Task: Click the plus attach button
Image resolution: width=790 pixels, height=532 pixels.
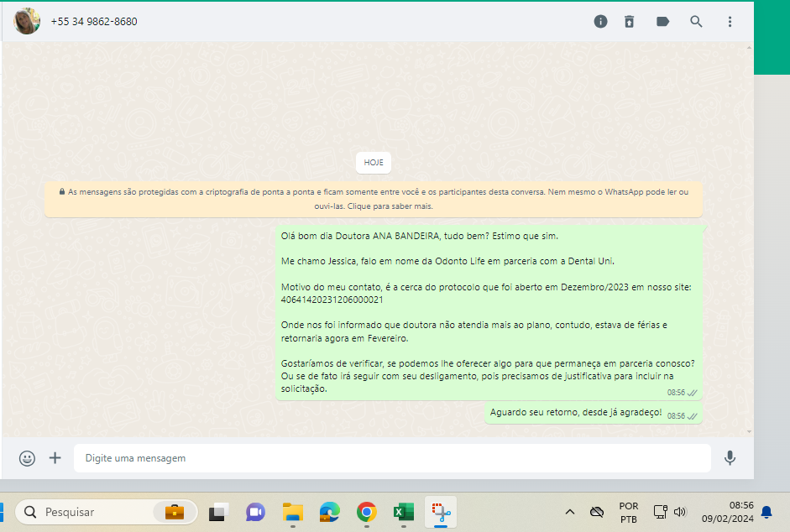Action: click(x=55, y=457)
